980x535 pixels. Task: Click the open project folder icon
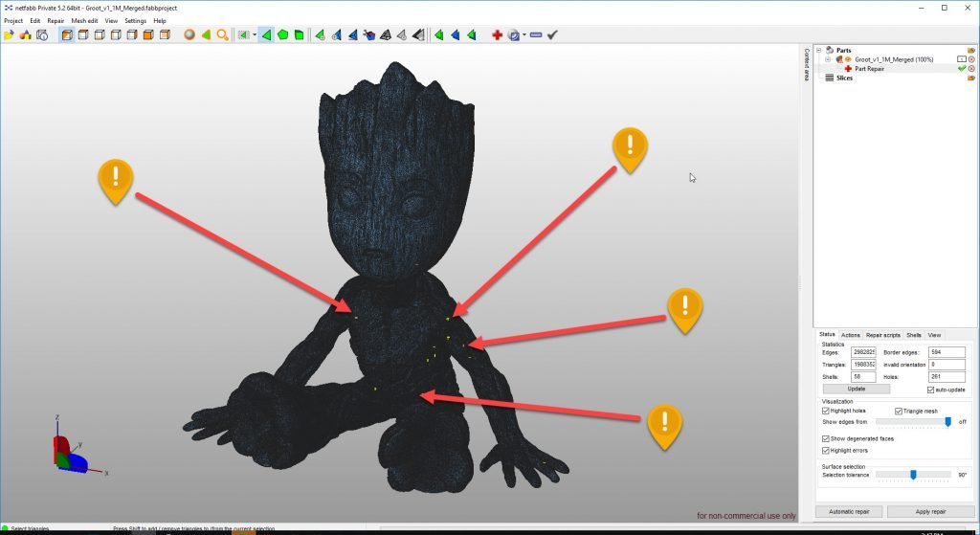coord(9,34)
